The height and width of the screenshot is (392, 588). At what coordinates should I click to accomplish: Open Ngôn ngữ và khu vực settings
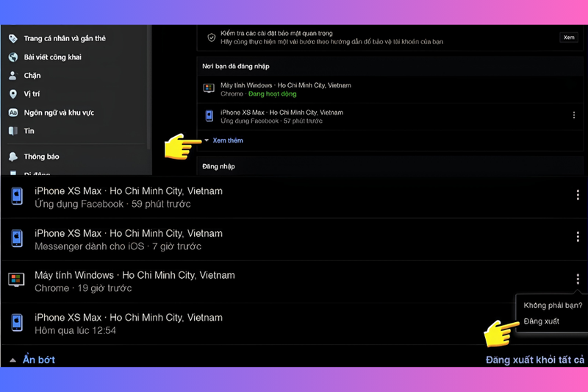[59, 113]
